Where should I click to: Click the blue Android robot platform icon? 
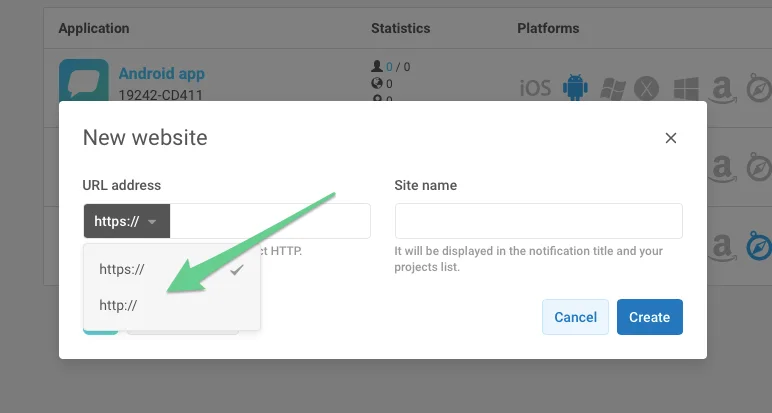(575, 88)
